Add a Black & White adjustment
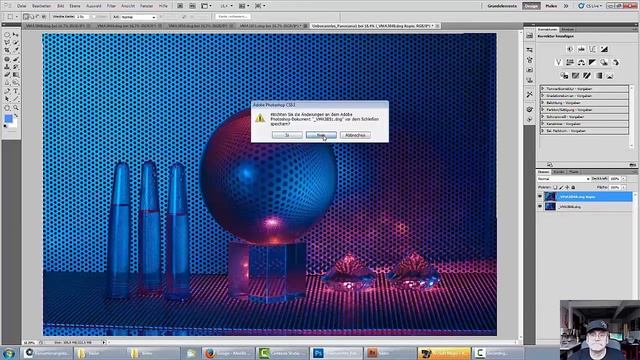Viewport: 640px width, 360px height. pos(593,62)
